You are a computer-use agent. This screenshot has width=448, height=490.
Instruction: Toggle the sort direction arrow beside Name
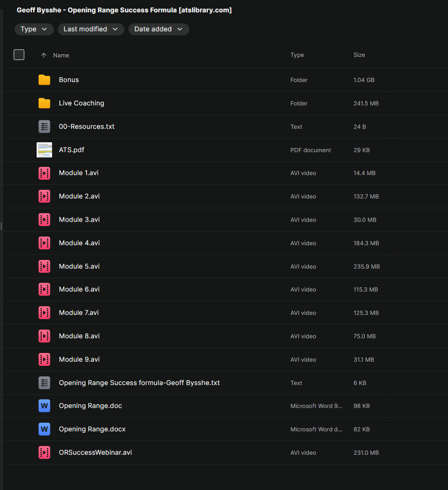[x=43, y=55]
